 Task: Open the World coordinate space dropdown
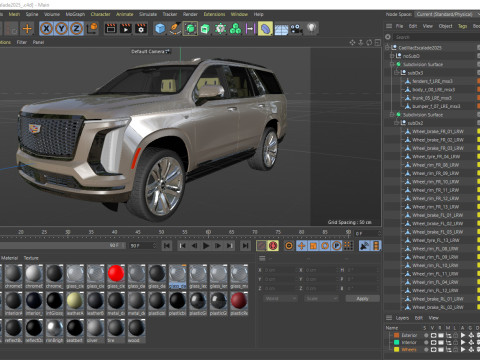coord(280,299)
